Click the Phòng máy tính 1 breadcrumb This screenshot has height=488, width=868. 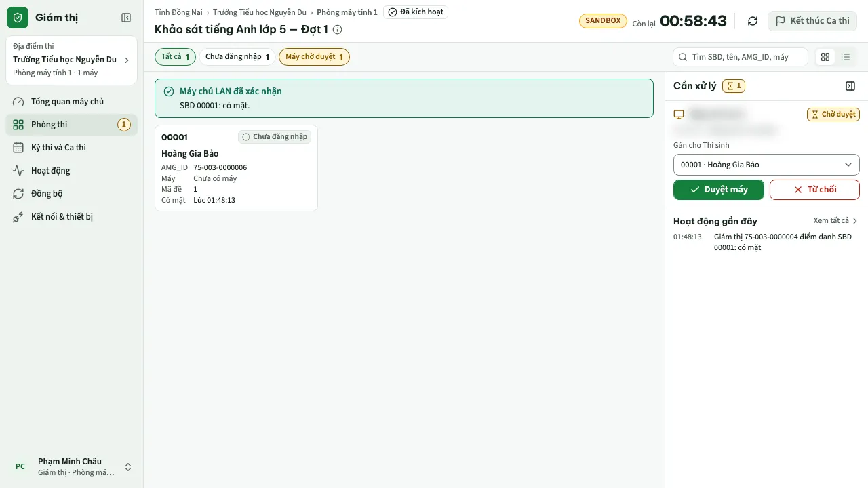click(x=347, y=12)
